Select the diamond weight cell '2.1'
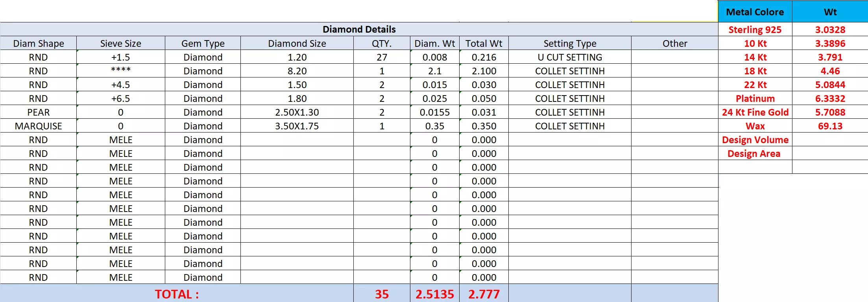 pyautogui.click(x=435, y=71)
